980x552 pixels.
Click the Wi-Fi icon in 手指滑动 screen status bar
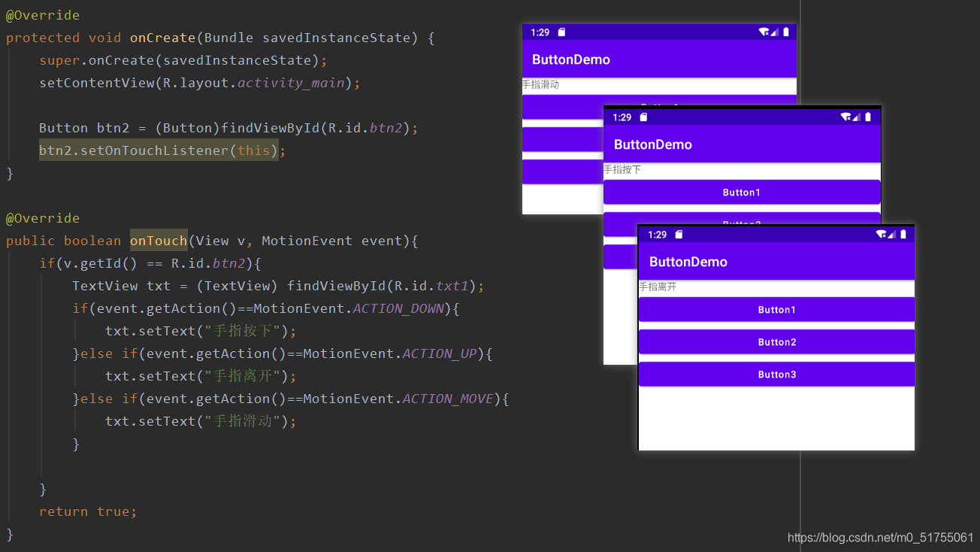pyautogui.click(x=764, y=32)
